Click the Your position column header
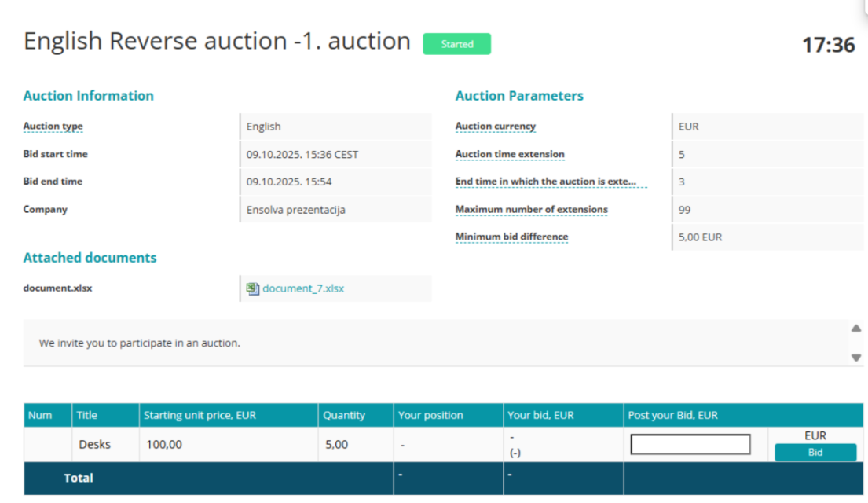868x503 pixels. [x=430, y=415]
